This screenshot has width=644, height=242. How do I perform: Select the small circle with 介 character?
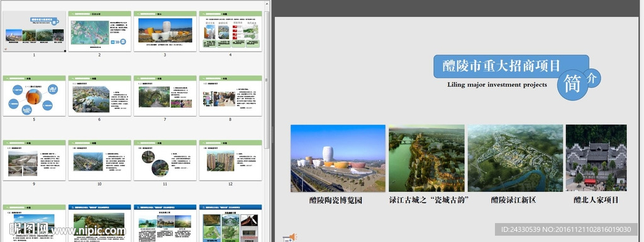point(591,78)
